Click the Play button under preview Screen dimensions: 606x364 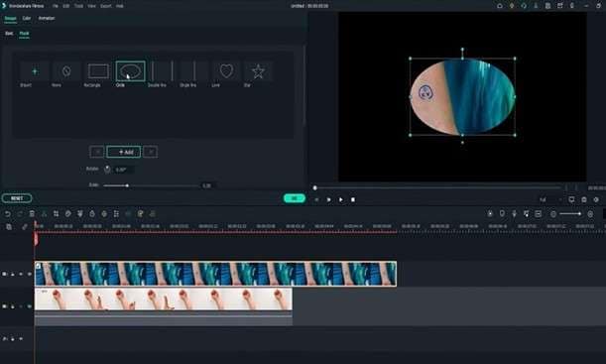[340, 199]
